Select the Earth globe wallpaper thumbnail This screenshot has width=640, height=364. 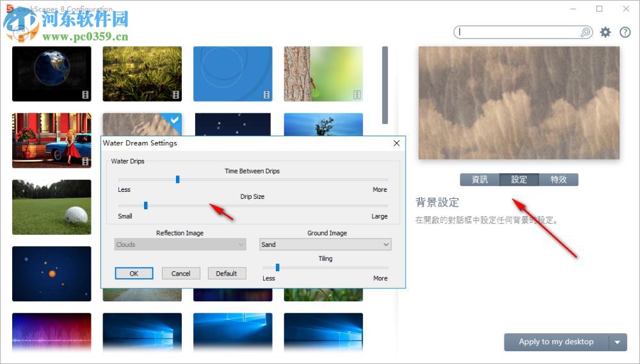coord(52,74)
